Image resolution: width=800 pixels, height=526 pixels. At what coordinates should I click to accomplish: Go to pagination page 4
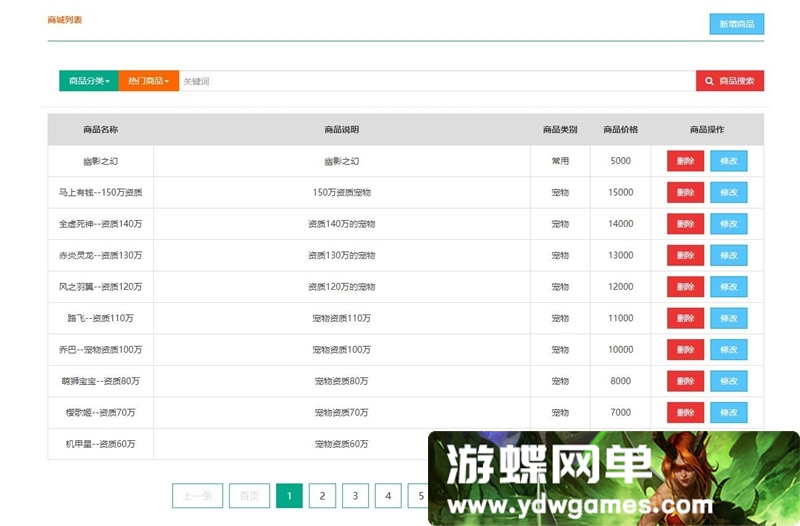click(388, 495)
